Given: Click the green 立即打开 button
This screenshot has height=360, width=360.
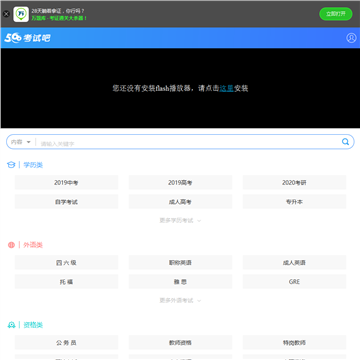Looking at the screenshot, I should (x=336, y=14).
